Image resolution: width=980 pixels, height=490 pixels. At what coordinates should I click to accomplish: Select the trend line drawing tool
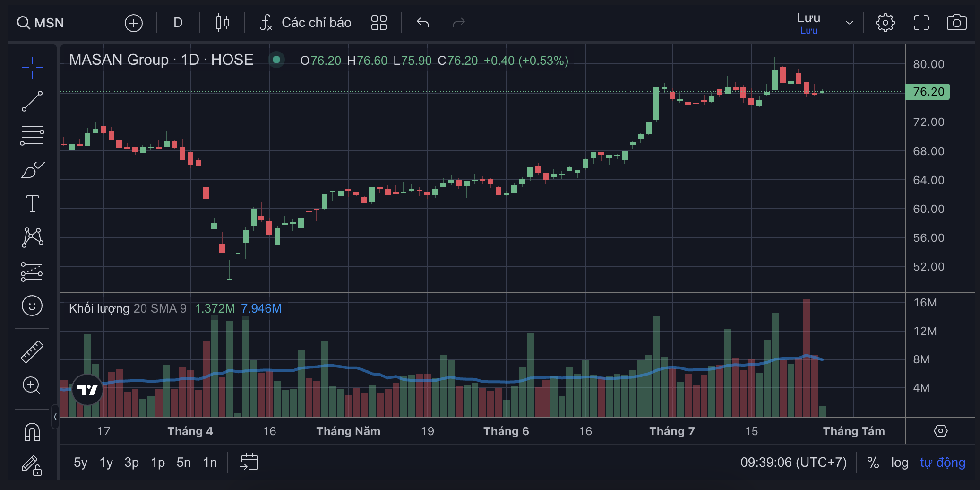pos(32,102)
